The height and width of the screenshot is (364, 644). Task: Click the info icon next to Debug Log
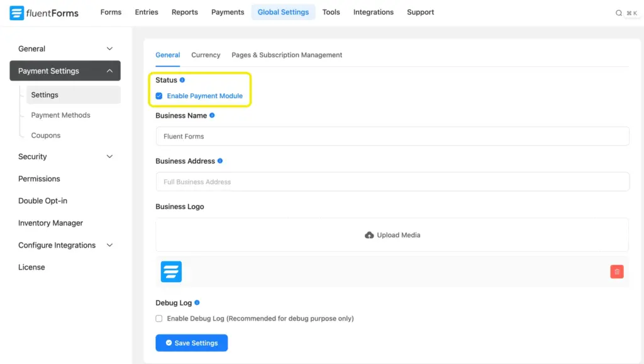198,302
